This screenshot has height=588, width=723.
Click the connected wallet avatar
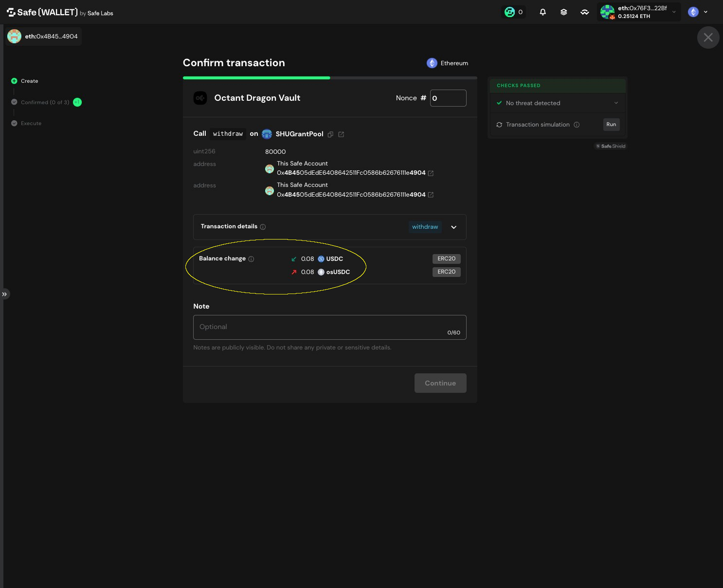click(x=607, y=12)
